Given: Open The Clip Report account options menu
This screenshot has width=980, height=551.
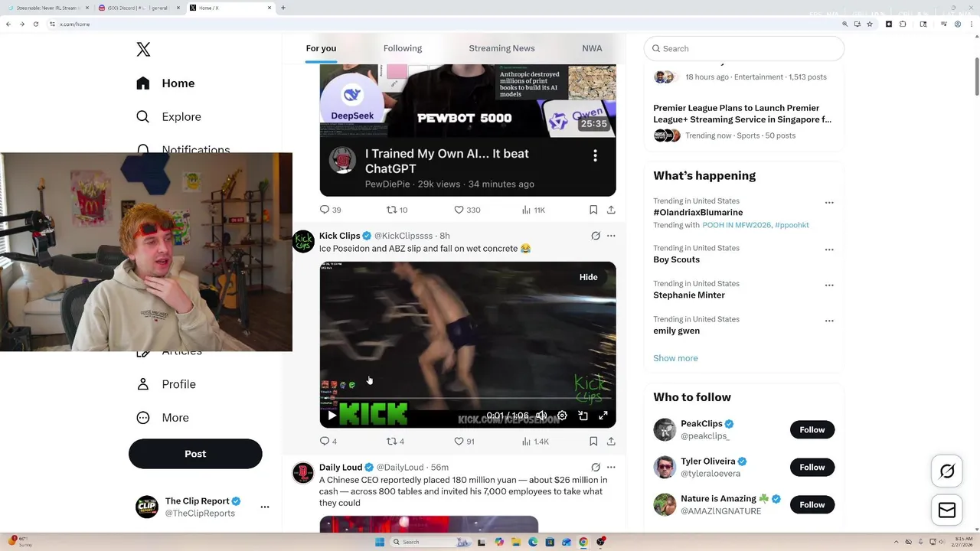Looking at the screenshot, I should coord(265,507).
